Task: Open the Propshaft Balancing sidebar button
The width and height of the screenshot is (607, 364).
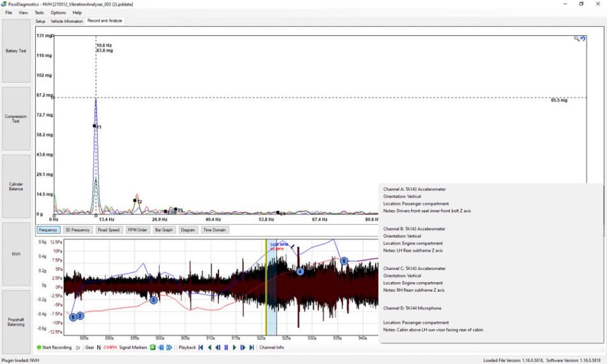Action: pyautogui.click(x=16, y=322)
